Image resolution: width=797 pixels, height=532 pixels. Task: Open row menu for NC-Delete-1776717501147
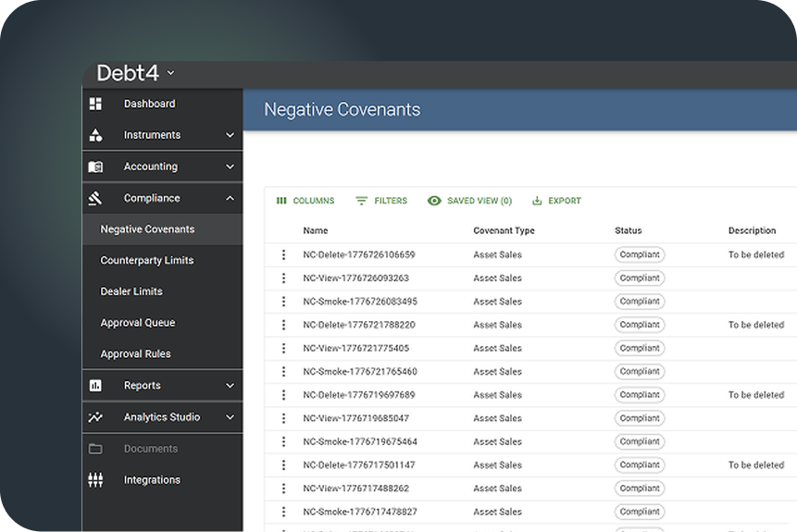tap(283, 465)
